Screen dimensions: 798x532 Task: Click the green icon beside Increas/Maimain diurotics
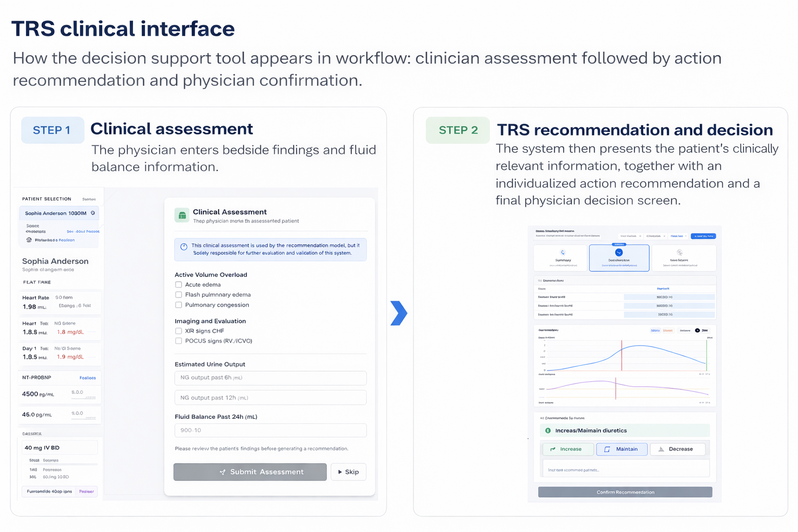[x=548, y=431]
